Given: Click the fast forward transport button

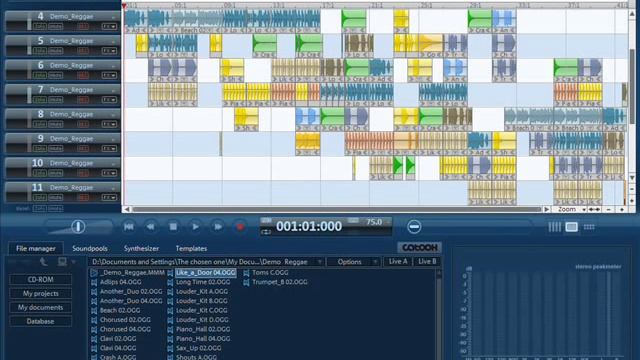Looking at the screenshot, I should [x=218, y=227].
